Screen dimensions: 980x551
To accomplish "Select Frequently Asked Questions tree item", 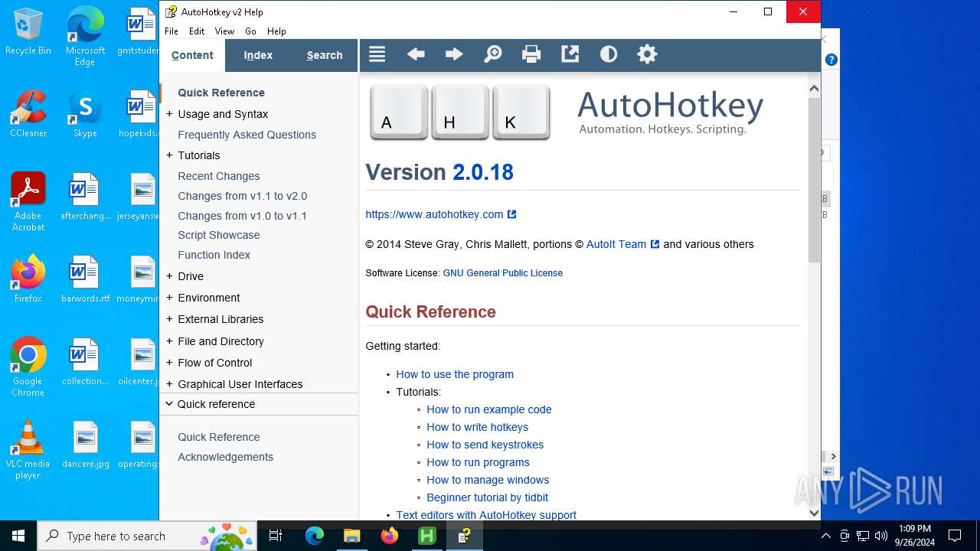I will [x=247, y=135].
